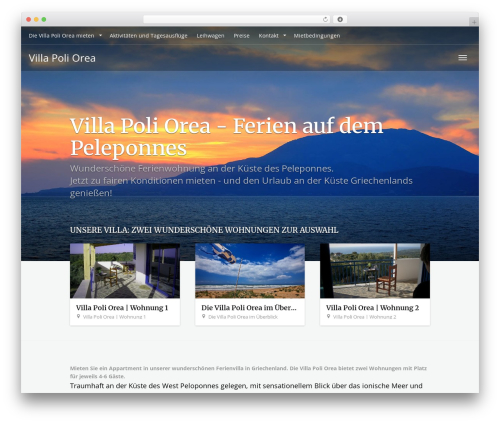
Task: Click the browser download icon
Action: (x=340, y=20)
